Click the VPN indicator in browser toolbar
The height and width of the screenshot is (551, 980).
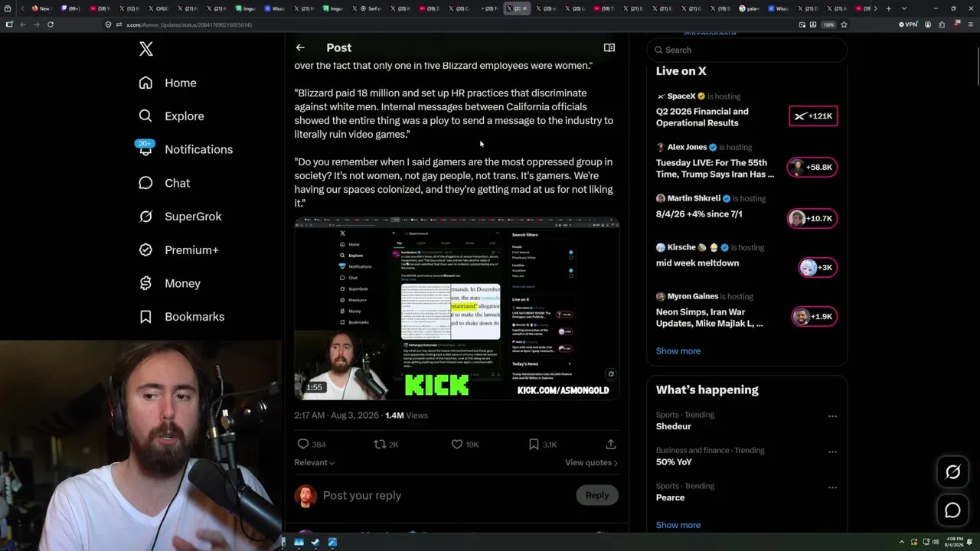908,24
